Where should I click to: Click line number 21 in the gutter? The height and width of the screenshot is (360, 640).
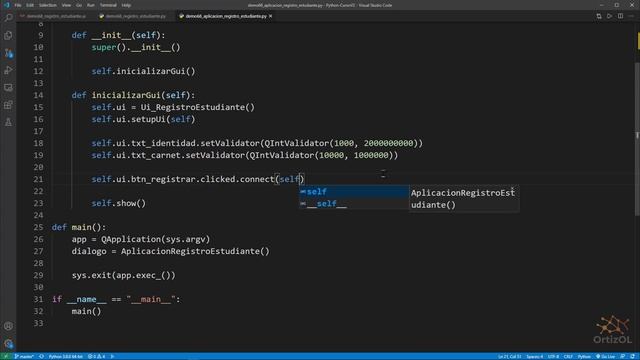(x=38, y=179)
